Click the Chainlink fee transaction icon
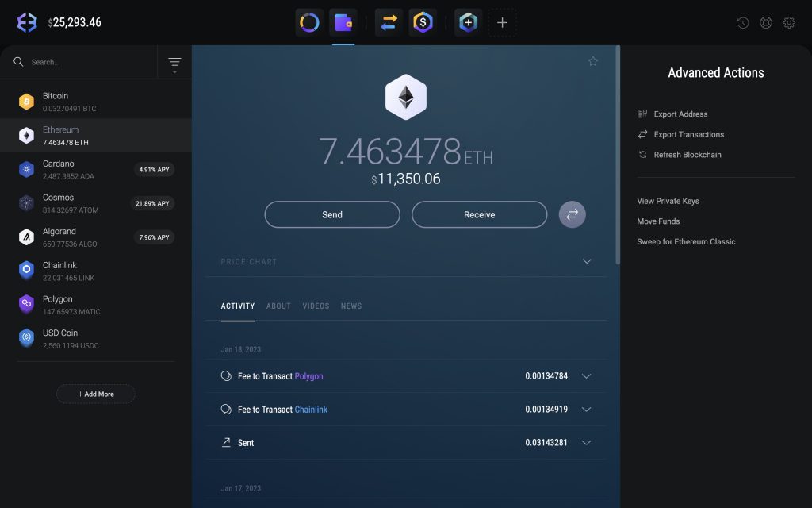 click(x=226, y=409)
